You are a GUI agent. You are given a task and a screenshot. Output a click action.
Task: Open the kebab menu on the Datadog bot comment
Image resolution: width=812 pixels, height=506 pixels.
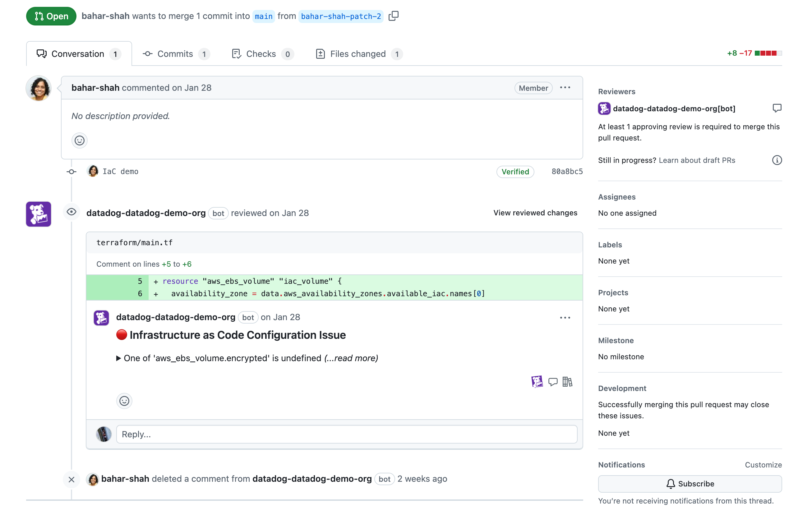click(565, 317)
